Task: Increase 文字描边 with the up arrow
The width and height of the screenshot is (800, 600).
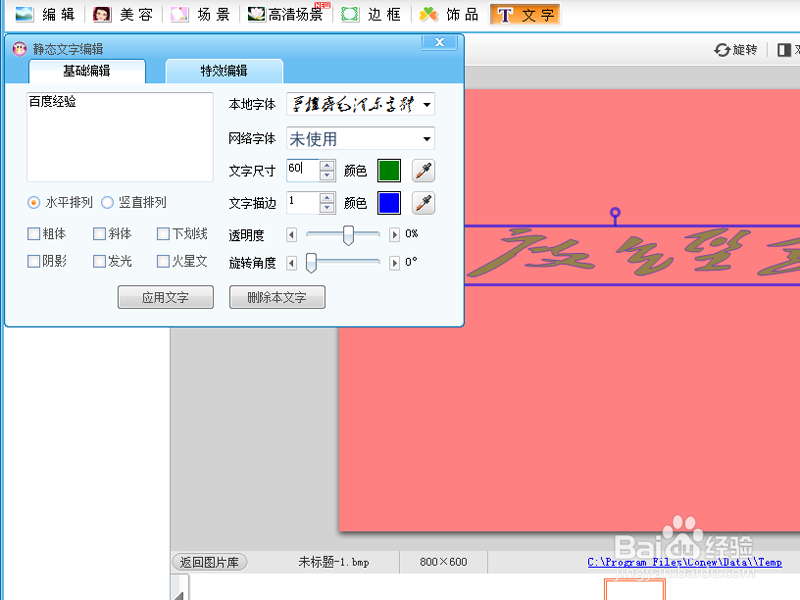Action: [x=327, y=197]
